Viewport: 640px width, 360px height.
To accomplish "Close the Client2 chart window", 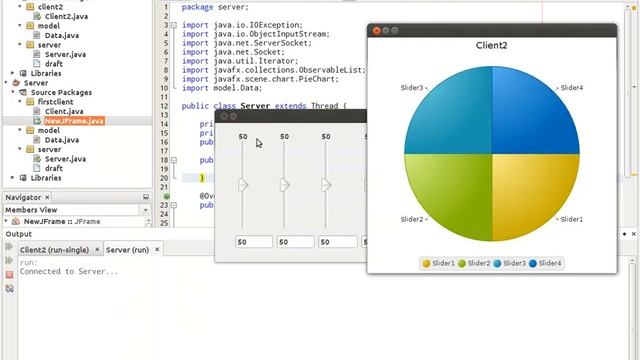I will 376,31.
